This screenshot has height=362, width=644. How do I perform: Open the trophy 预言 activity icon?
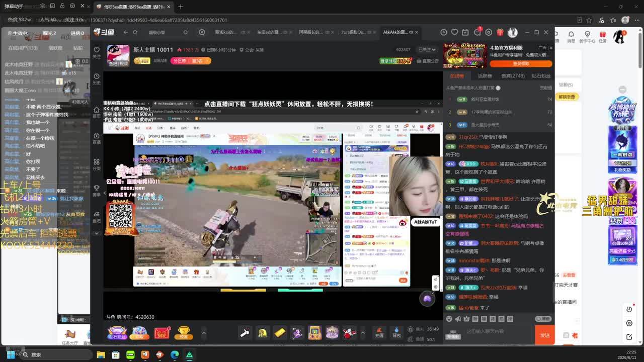[184, 333]
